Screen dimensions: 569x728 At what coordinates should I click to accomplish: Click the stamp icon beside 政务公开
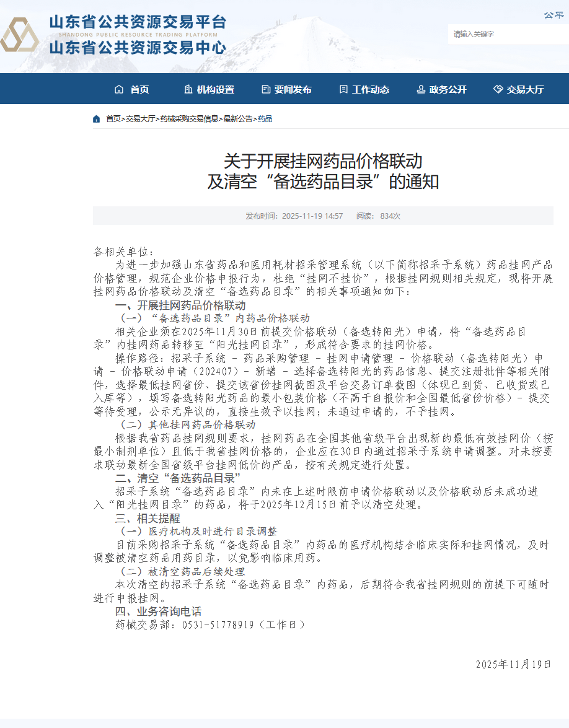421,89
